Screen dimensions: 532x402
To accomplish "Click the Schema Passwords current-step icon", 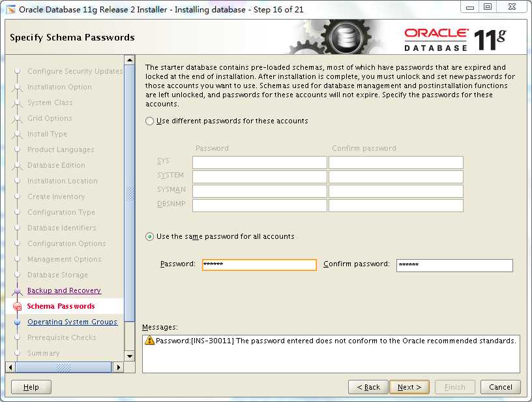I will coord(17,307).
